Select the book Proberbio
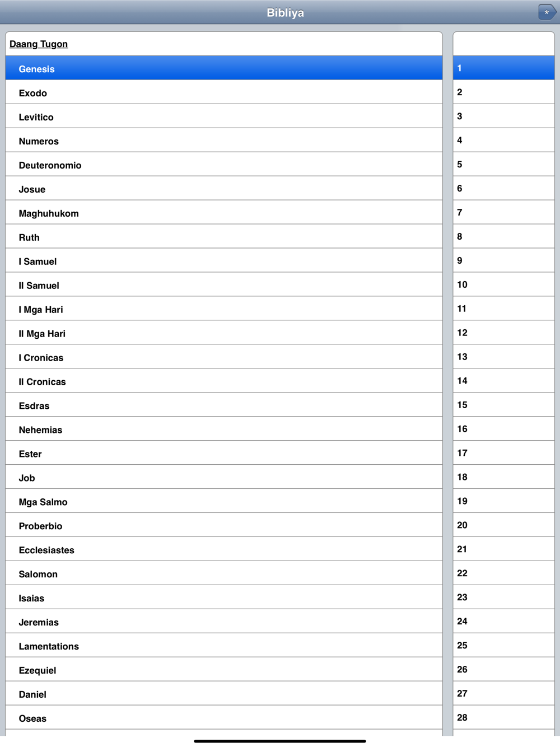 click(x=224, y=526)
